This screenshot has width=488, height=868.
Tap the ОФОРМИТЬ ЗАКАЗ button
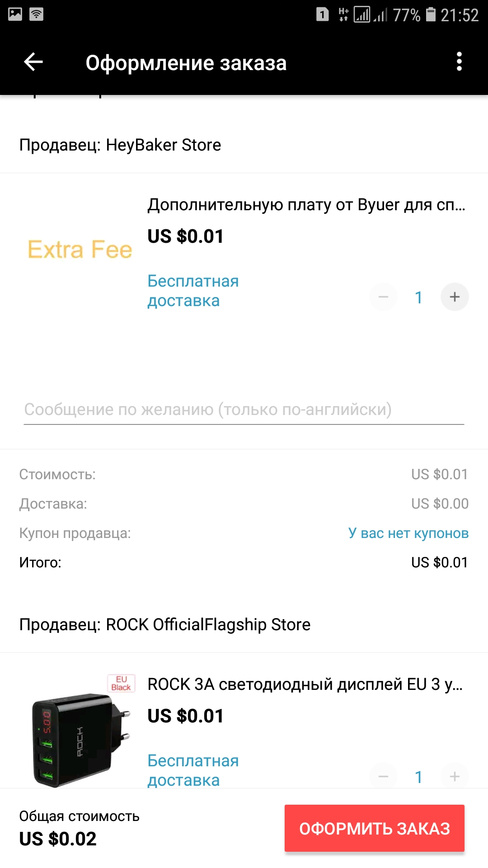[375, 828]
